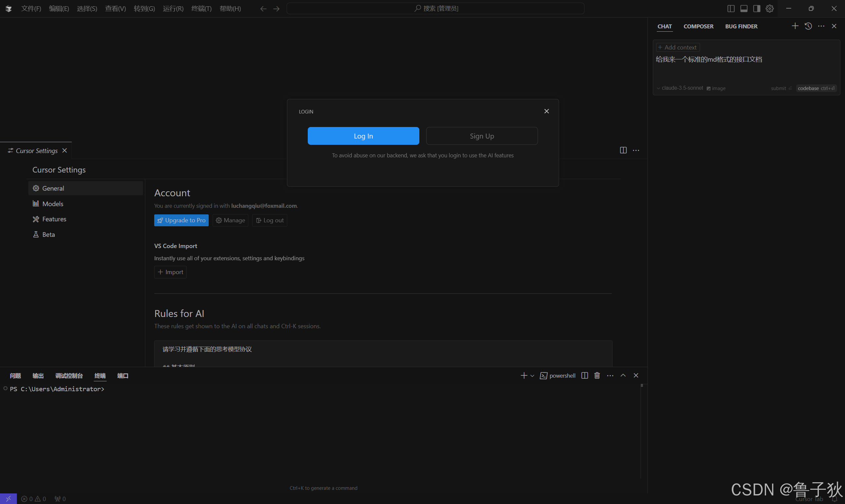Open settings gear in title bar
Screen dimensions: 845x504
click(769, 9)
